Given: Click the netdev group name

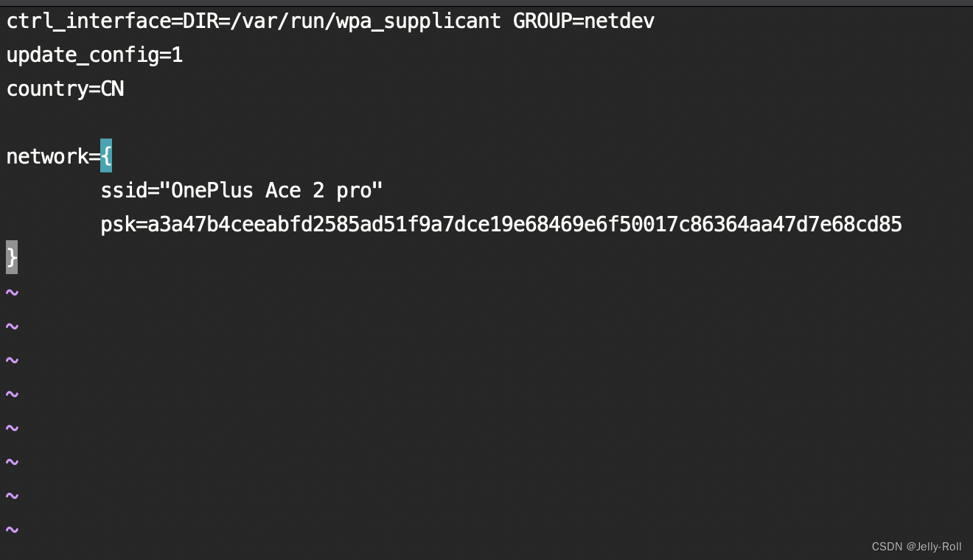Looking at the screenshot, I should click(619, 21).
